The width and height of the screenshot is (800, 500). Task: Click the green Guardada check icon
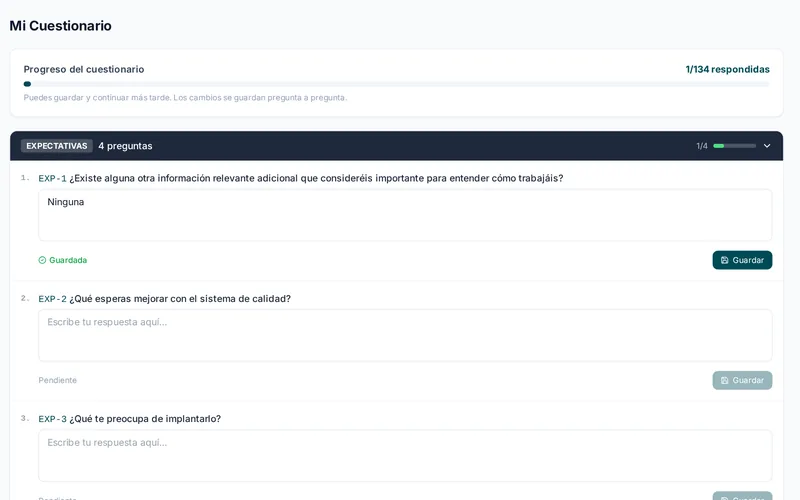point(42,260)
